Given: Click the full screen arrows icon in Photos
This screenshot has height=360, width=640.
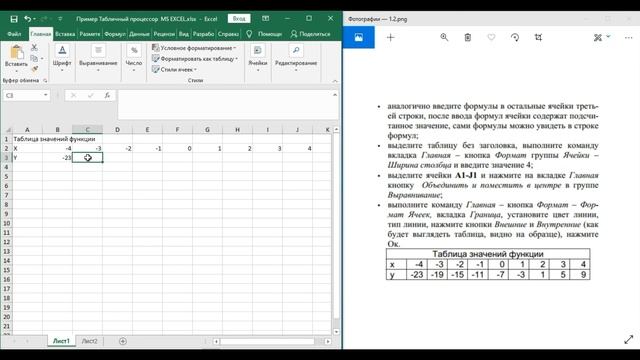Looking at the screenshot, I should coord(629,339).
